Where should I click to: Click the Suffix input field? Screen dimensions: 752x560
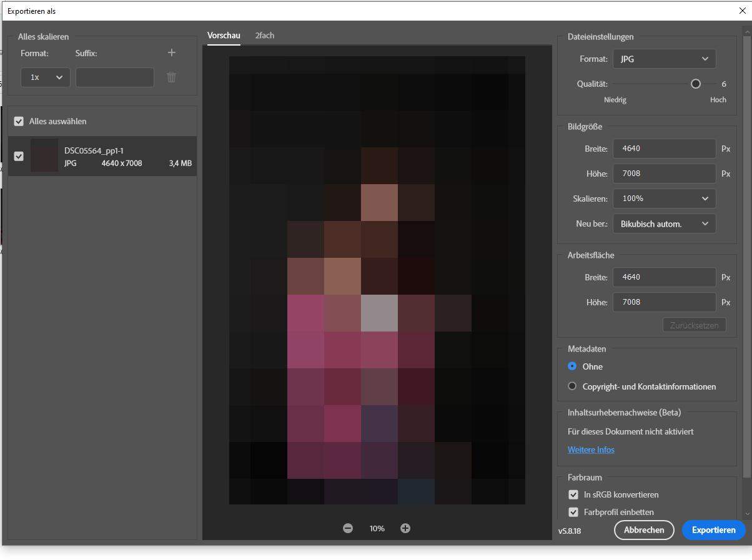tap(115, 77)
